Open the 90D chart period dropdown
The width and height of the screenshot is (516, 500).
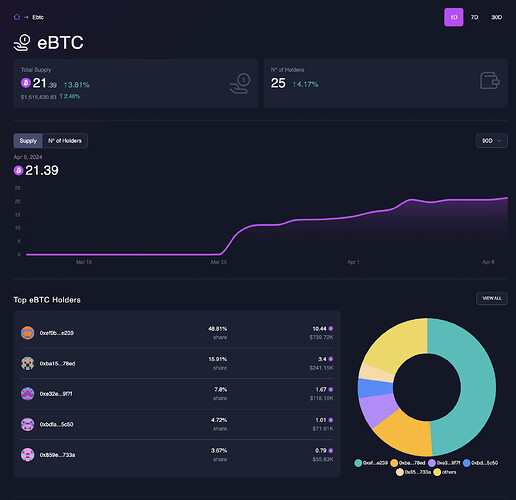tap(492, 141)
